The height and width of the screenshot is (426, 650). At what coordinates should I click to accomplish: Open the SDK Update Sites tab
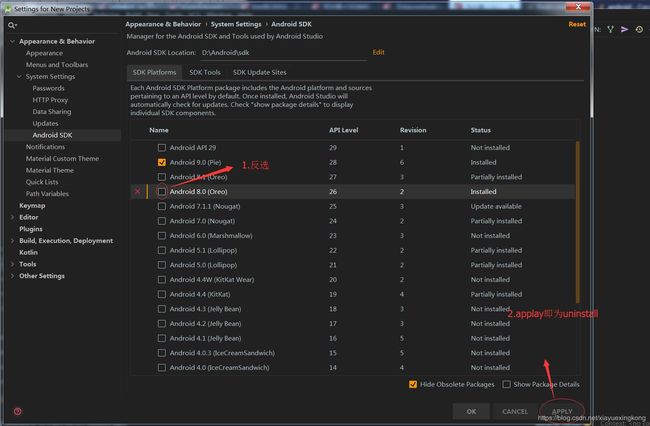point(260,72)
